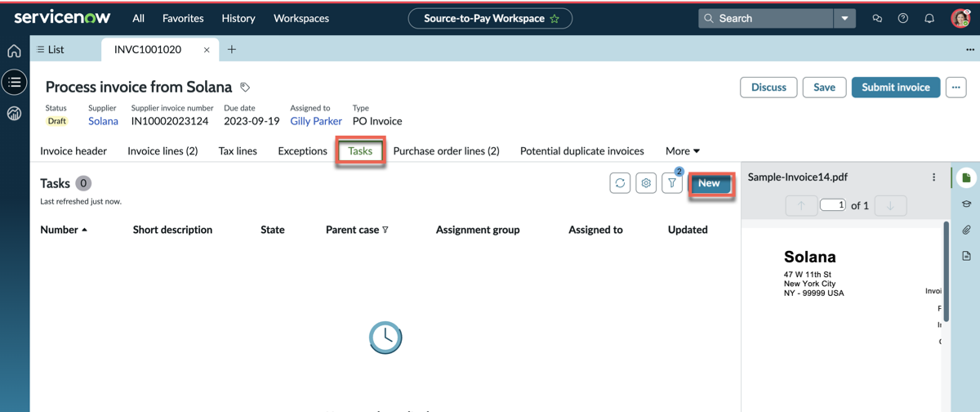Image resolution: width=980 pixels, height=412 pixels.
Task: Close the INVC1001020 tab
Action: 207,50
